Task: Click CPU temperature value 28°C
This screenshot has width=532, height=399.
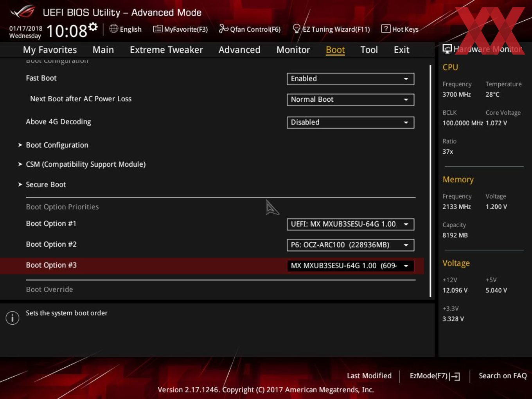Action: click(492, 94)
